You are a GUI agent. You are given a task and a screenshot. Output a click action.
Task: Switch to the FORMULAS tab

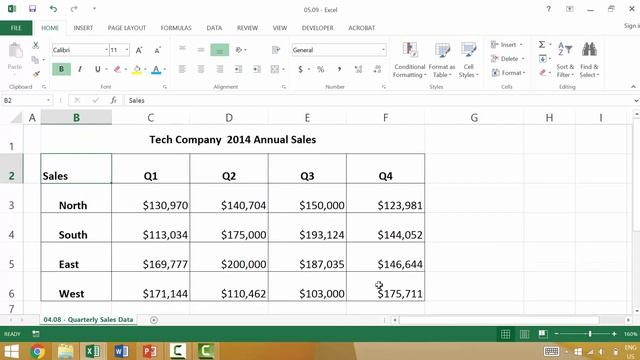tap(176, 28)
